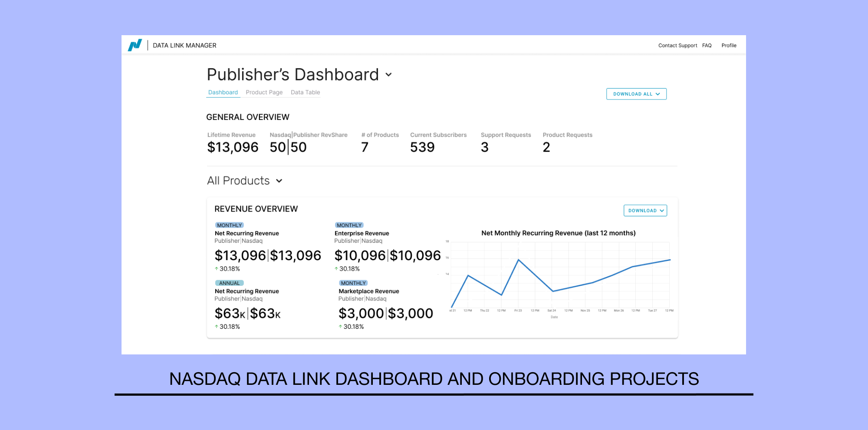Open the Revenue Overview Download dropdown
The width and height of the screenshot is (868, 430).
point(645,211)
